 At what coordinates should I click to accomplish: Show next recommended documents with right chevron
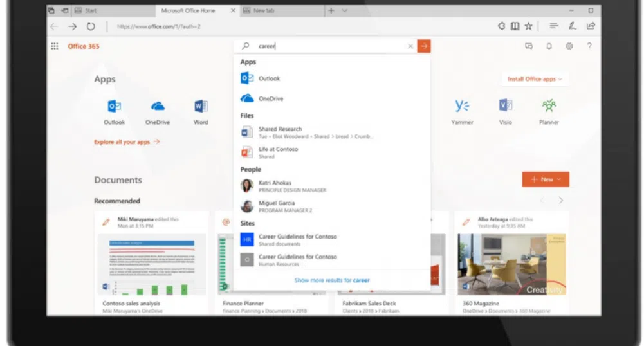560,200
